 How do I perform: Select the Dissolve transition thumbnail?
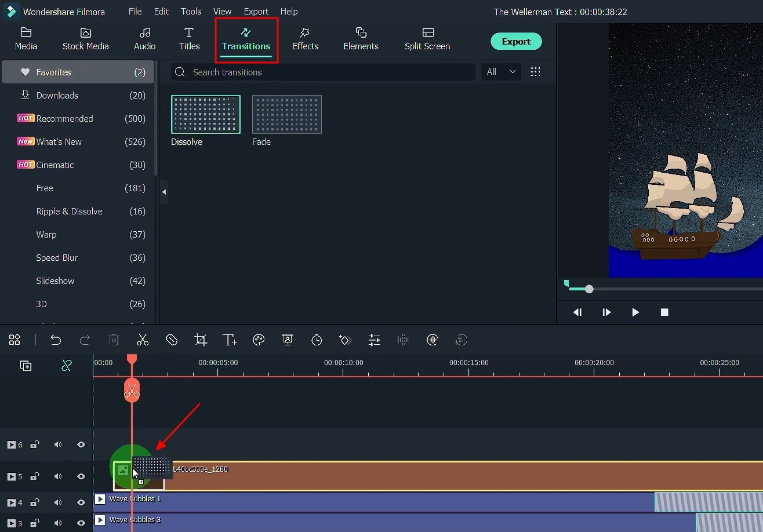pos(205,114)
